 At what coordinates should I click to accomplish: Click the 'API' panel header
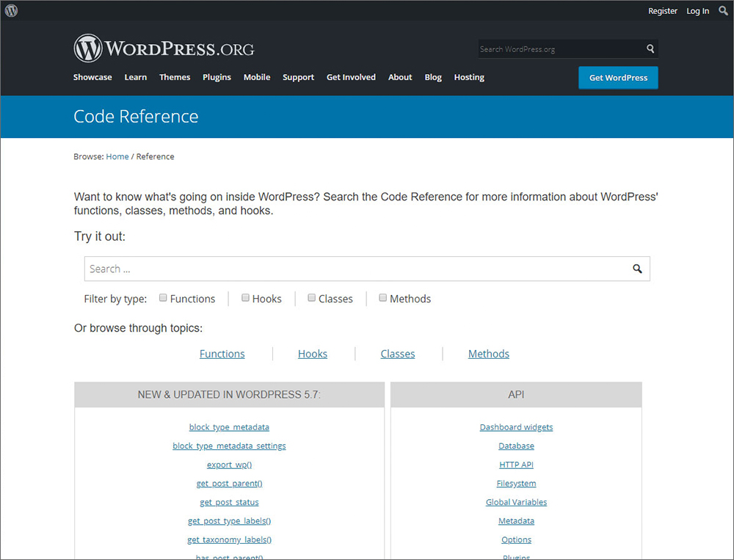[516, 394]
